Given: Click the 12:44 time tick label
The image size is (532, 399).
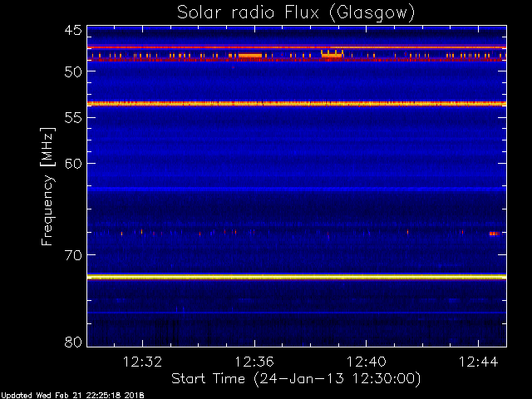Looking at the screenshot, I should coord(479,362).
